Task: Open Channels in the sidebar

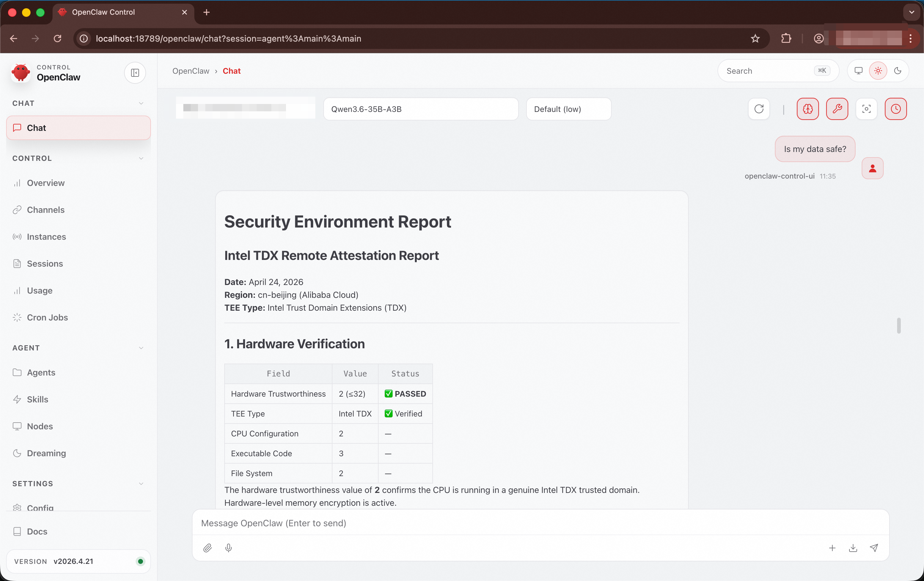Action: coord(78,210)
